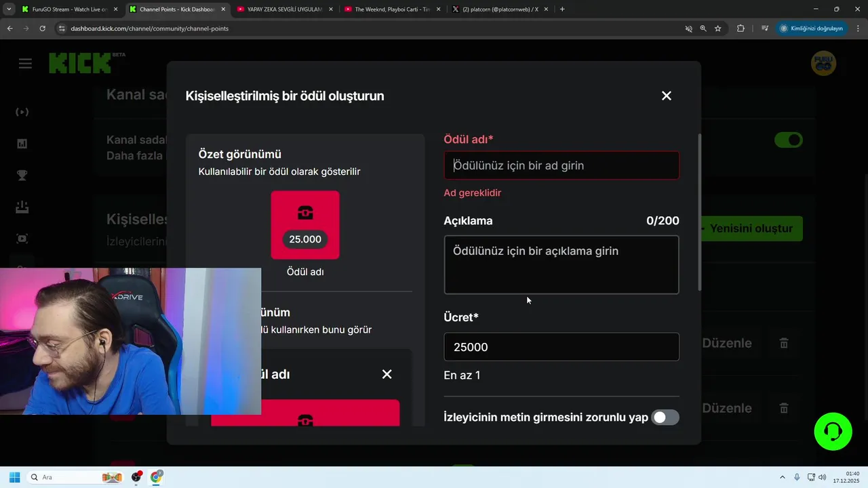
Task: Click the browser forward arrow
Action: [26, 28]
